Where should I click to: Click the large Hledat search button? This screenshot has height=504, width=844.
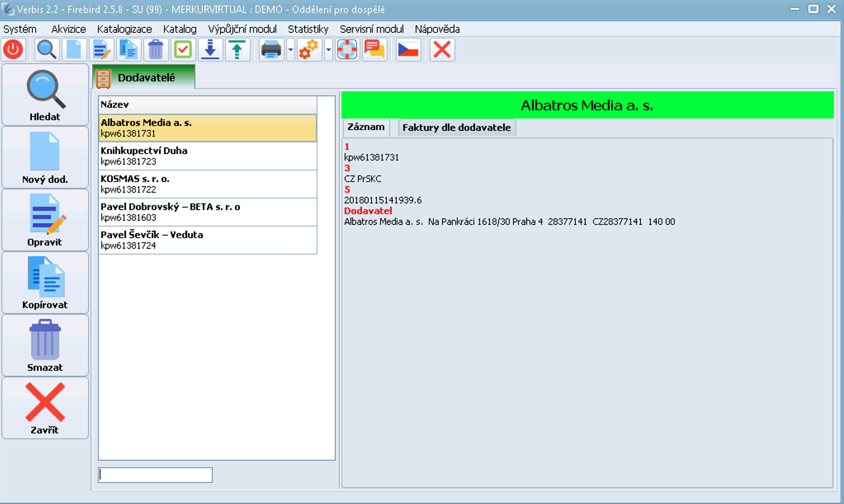pyautogui.click(x=45, y=95)
